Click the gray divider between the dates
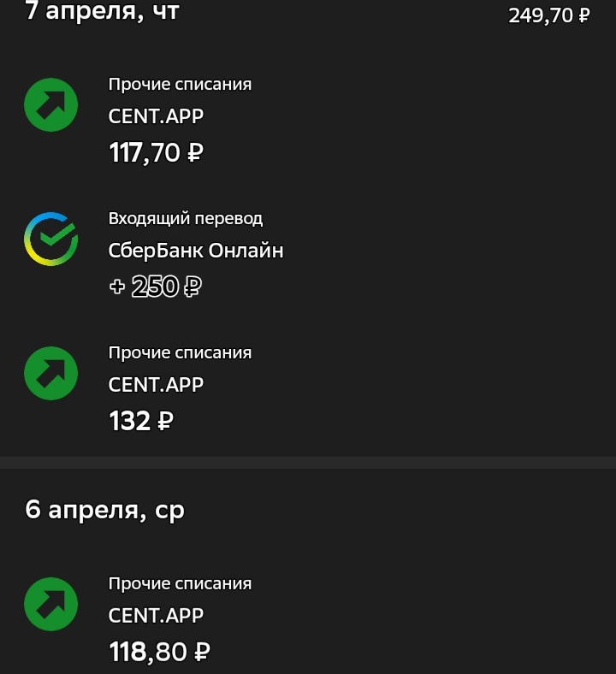The image size is (616, 674). tap(308, 463)
